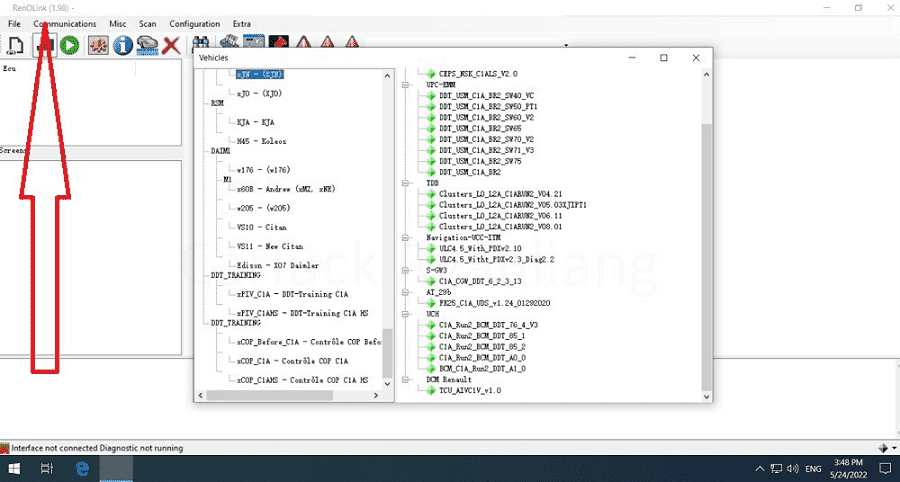The image size is (900, 482).
Task: Click the second warning triangle icon
Action: click(x=328, y=42)
